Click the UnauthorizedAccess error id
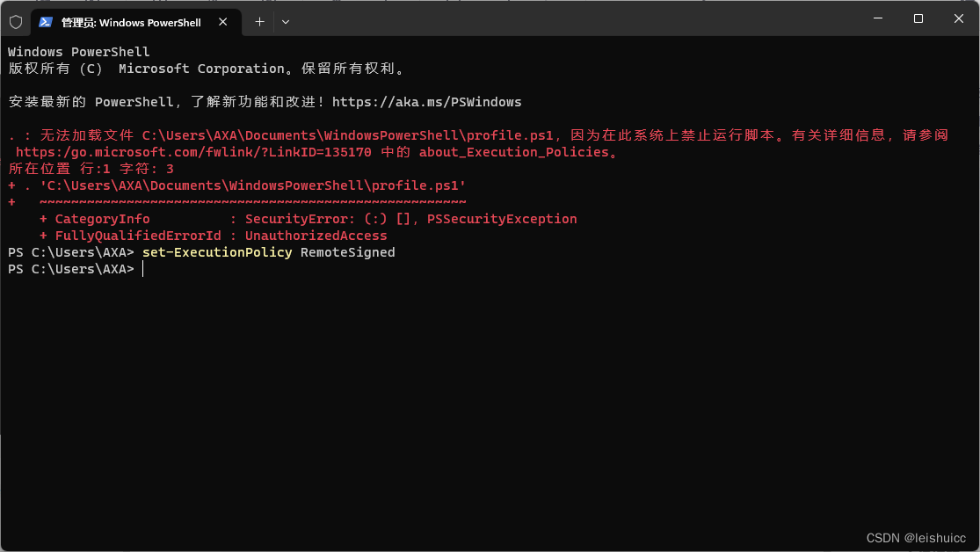980x552 pixels. tap(316, 236)
